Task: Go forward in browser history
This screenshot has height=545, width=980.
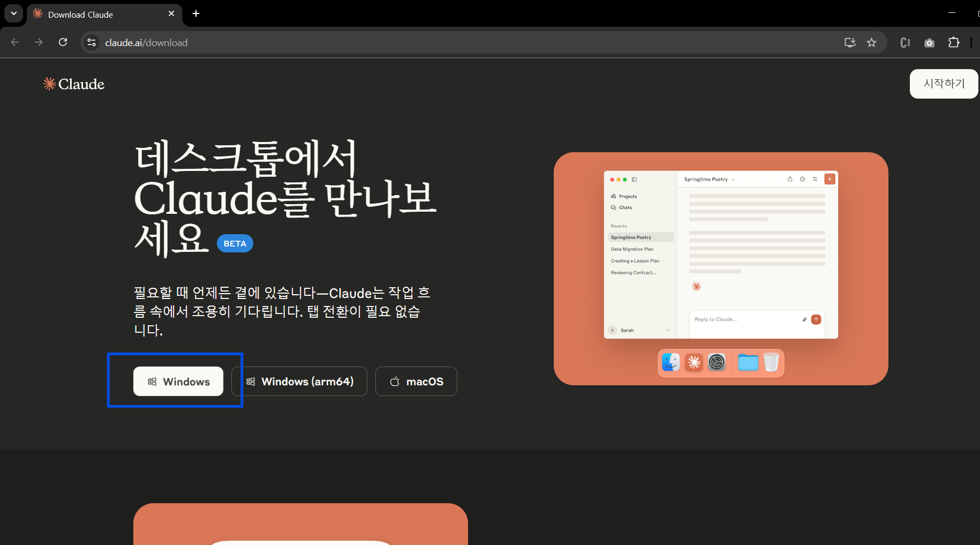Action: 39,42
